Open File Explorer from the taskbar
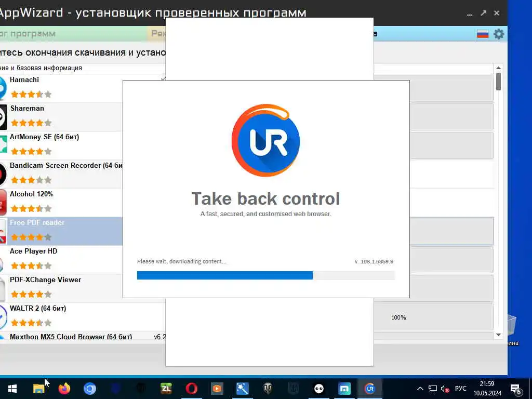 point(38,389)
